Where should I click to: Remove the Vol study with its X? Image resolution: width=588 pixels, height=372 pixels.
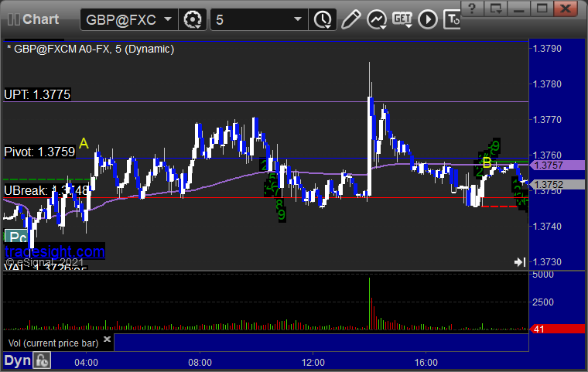tap(107, 339)
